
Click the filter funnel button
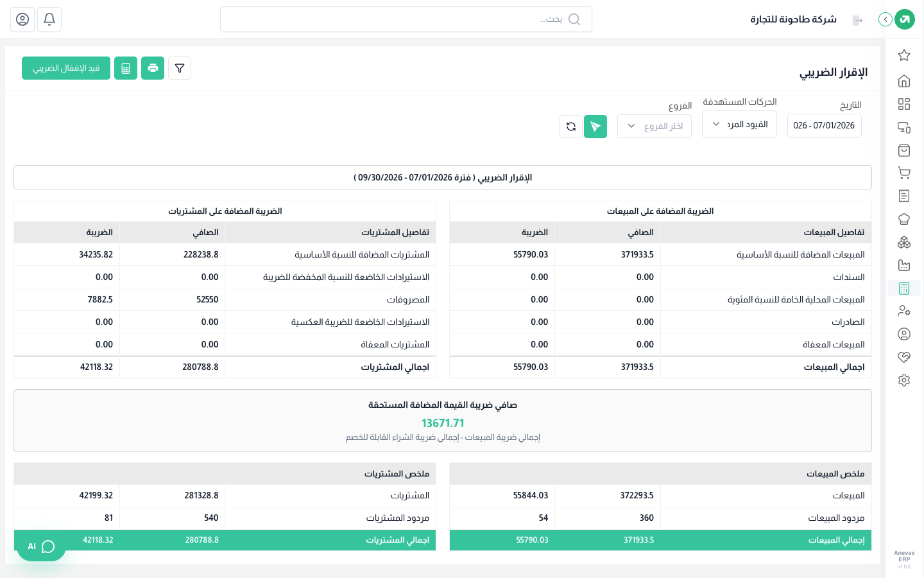click(180, 68)
